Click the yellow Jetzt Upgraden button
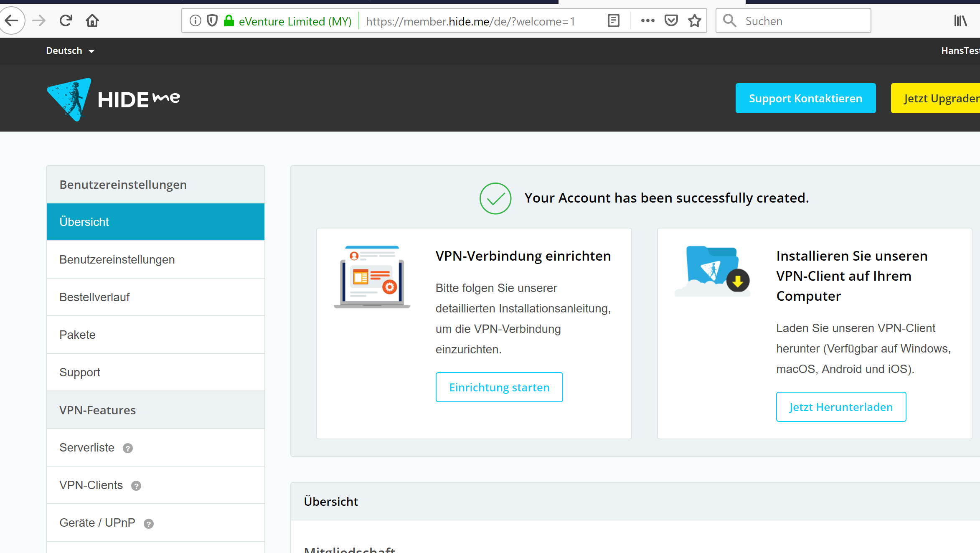 [936, 98]
